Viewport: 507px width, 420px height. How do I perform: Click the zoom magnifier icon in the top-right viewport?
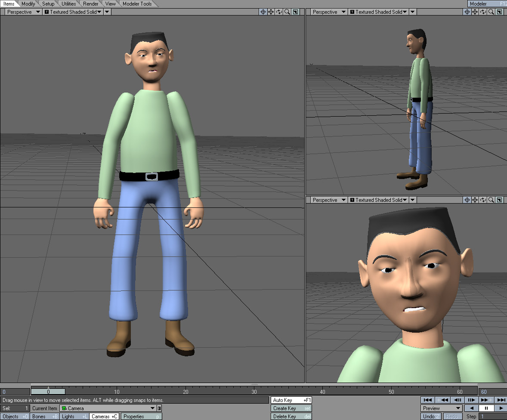(x=491, y=12)
